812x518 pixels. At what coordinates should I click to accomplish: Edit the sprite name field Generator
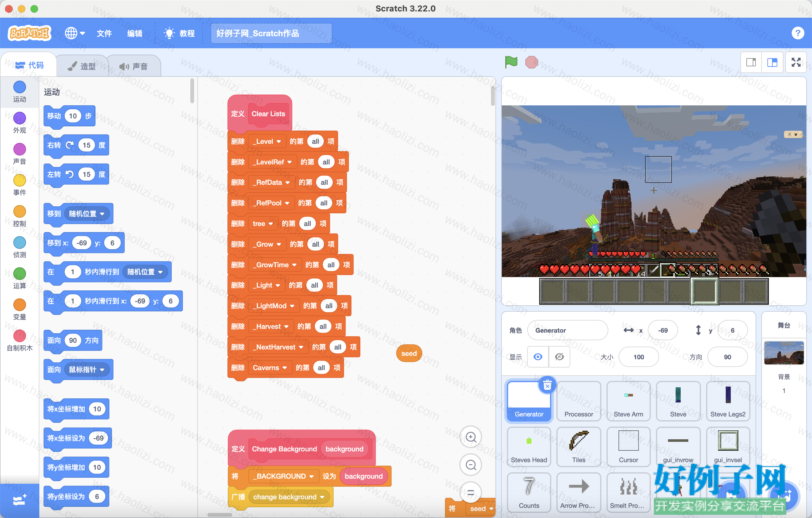click(567, 330)
